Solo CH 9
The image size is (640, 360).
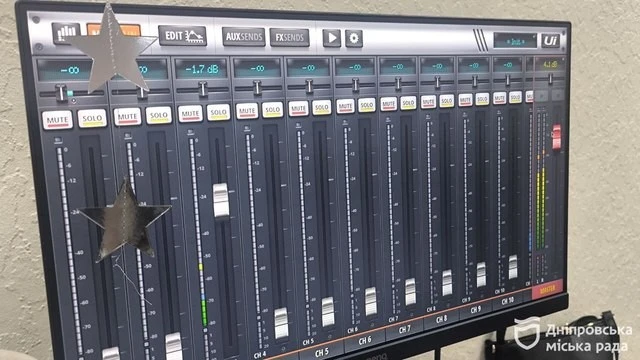[482, 99]
